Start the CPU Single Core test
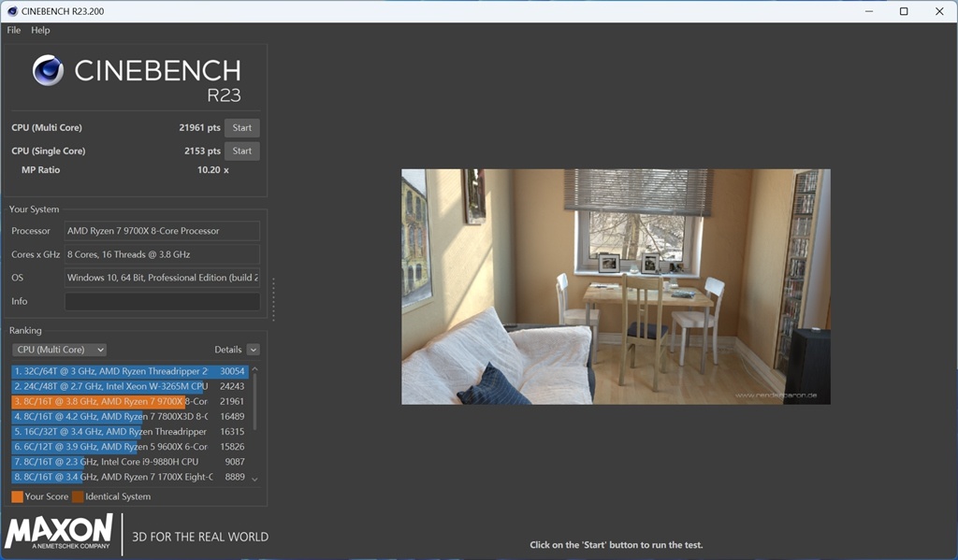Screen dimensions: 958x560 [242, 151]
